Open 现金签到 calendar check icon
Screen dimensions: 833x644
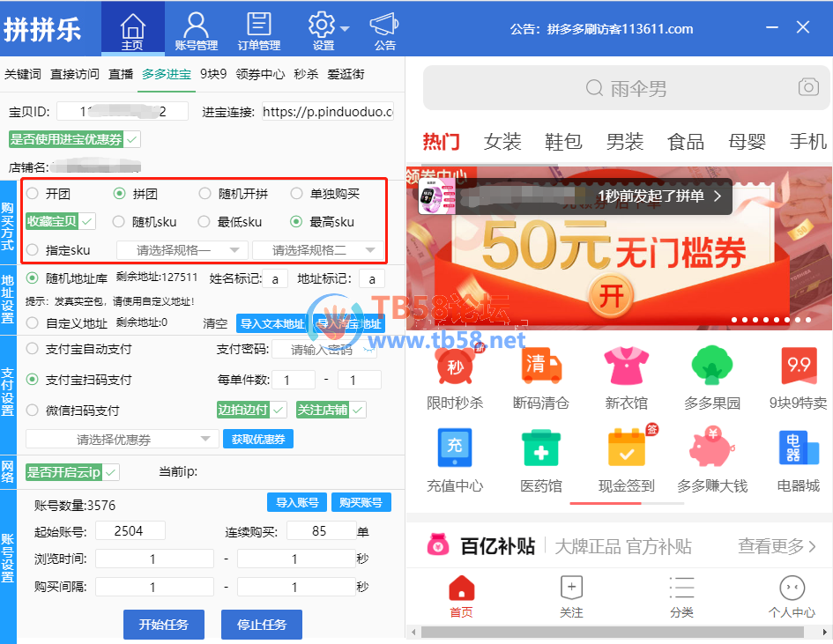click(628, 447)
